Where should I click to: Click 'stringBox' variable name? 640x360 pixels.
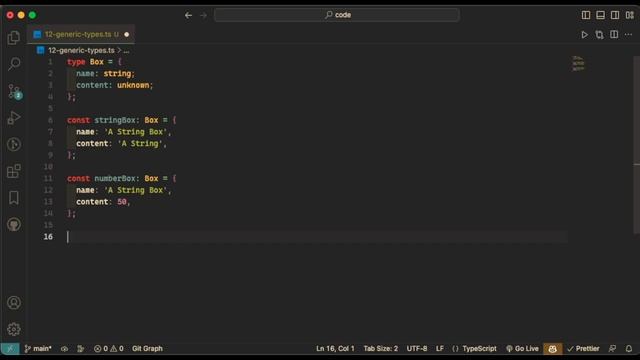tap(115, 120)
